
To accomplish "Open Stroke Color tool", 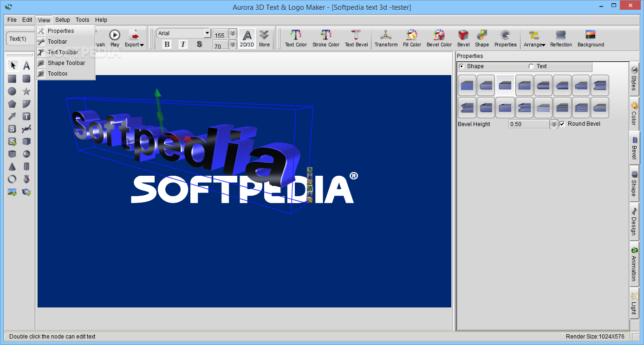I will coord(326,38).
